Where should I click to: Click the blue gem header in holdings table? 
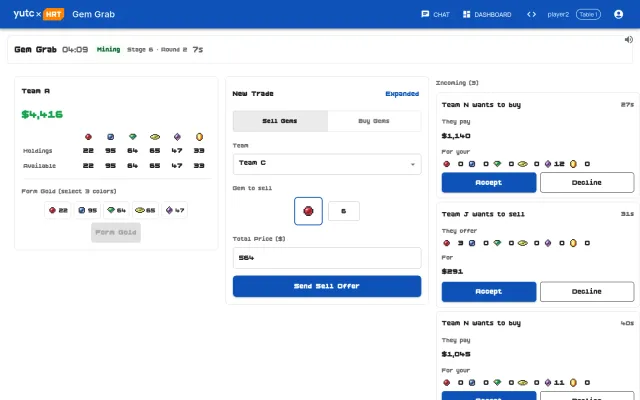pyautogui.click(x=110, y=137)
